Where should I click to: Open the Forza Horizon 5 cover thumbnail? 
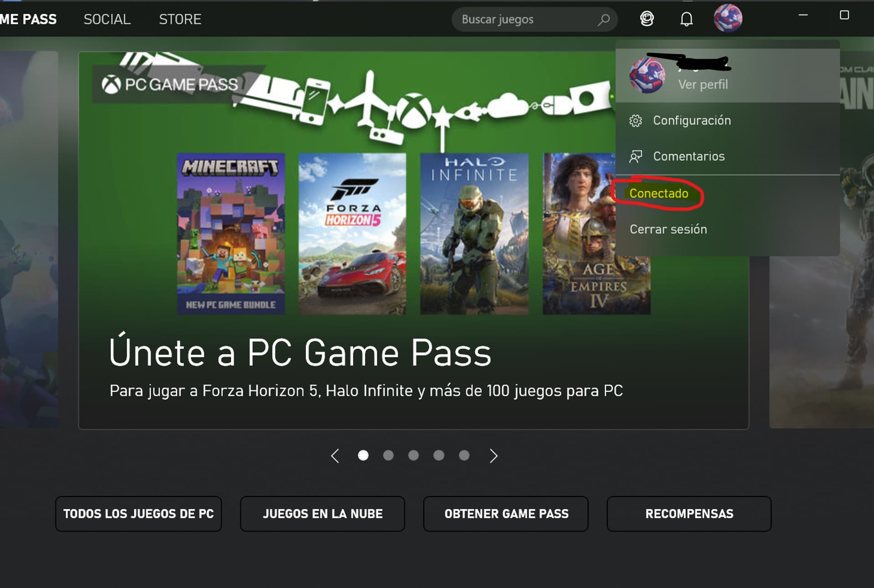click(352, 233)
